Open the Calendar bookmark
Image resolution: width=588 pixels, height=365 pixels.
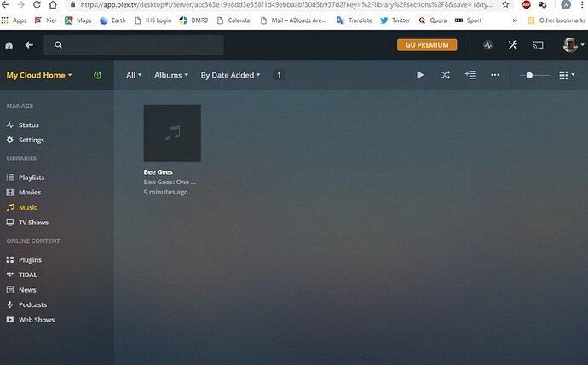tap(234, 20)
